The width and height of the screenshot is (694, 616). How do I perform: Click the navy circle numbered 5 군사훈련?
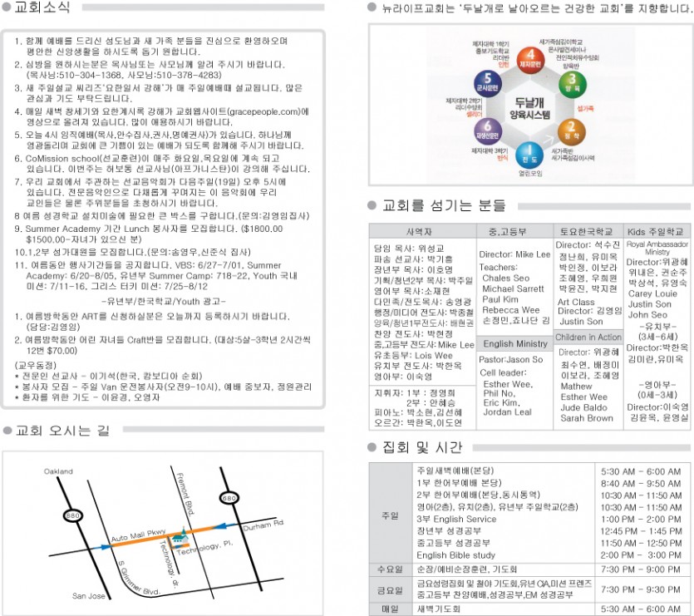[487, 83]
